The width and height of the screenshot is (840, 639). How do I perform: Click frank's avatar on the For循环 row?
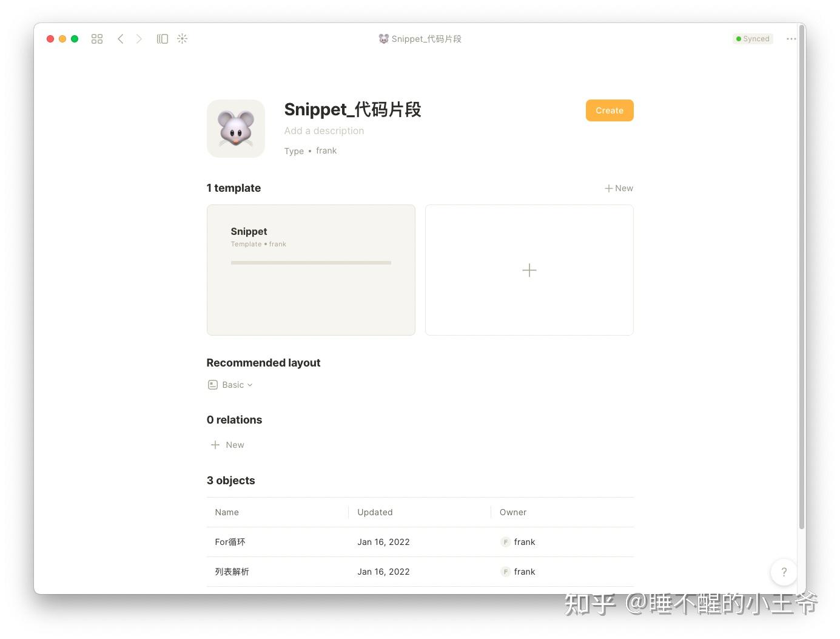505,542
